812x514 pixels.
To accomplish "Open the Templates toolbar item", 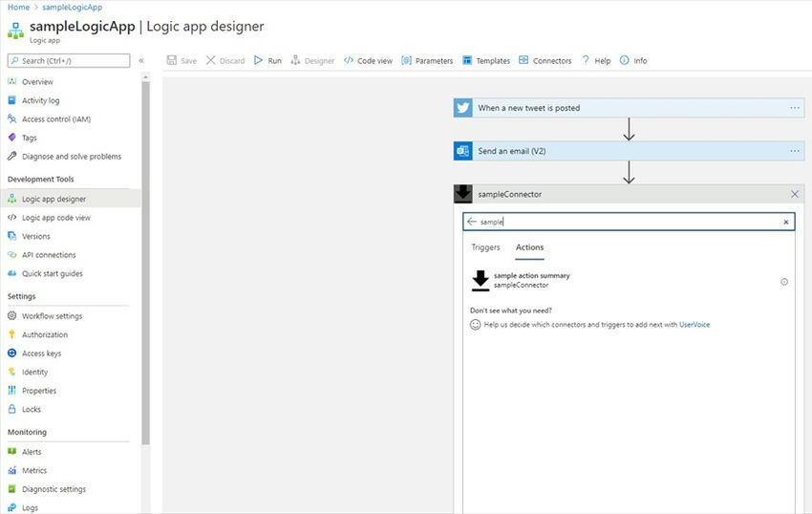I will (486, 60).
